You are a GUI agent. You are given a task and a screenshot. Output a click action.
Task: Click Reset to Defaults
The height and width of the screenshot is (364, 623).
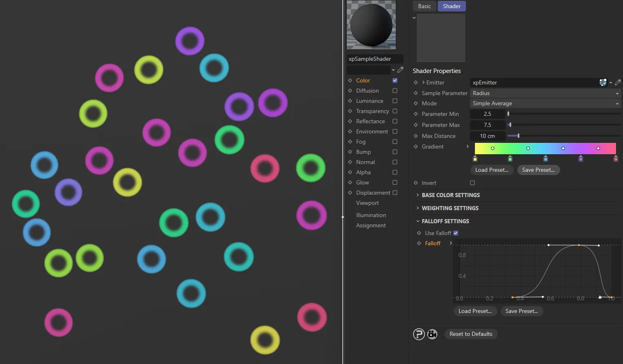tap(470, 334)
